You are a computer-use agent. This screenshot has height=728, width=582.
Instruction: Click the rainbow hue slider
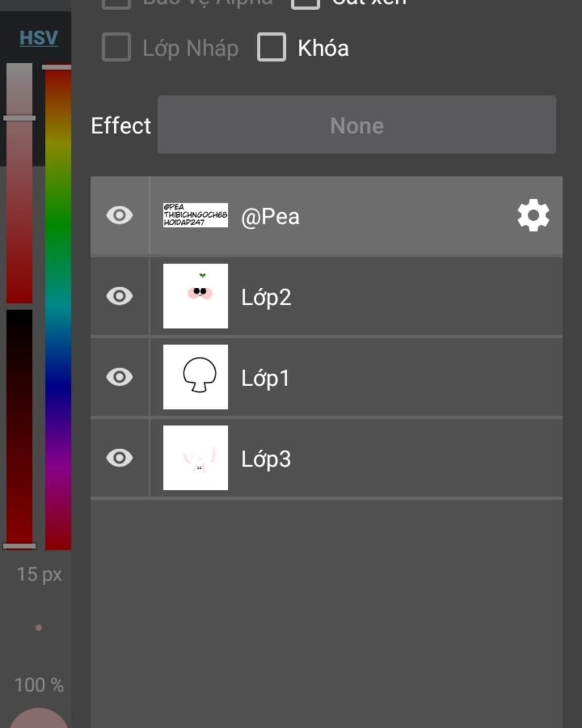[58, 307]
